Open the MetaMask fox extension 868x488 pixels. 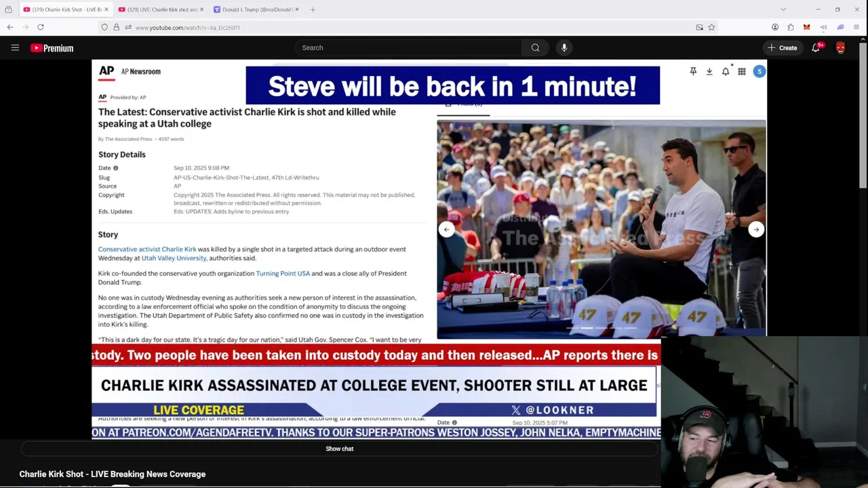(x=806, y=27)
